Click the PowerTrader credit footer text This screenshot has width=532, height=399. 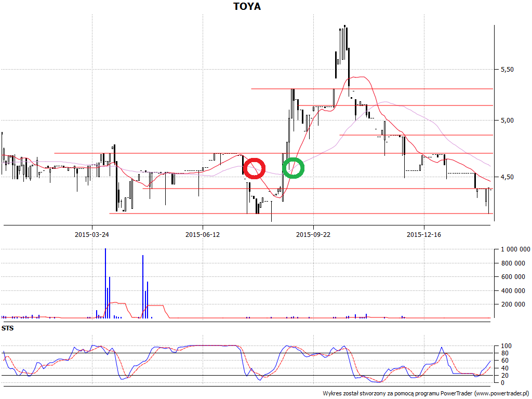click(427, 394)
